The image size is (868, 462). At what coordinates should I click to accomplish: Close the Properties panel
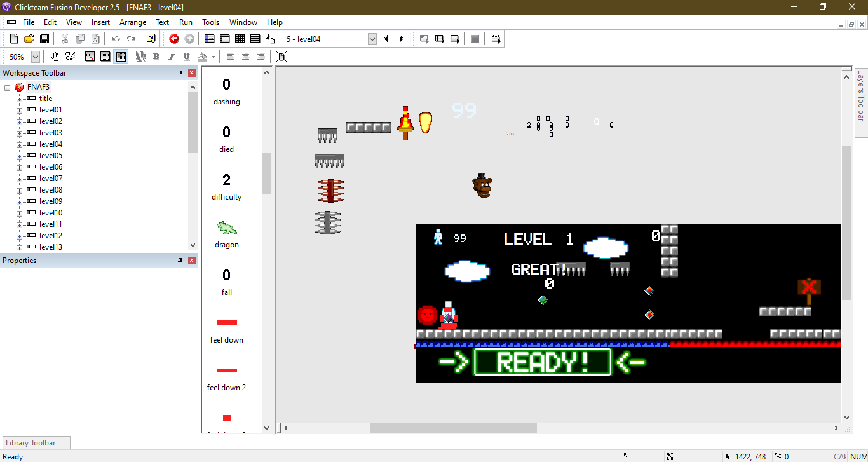(192, 261)
